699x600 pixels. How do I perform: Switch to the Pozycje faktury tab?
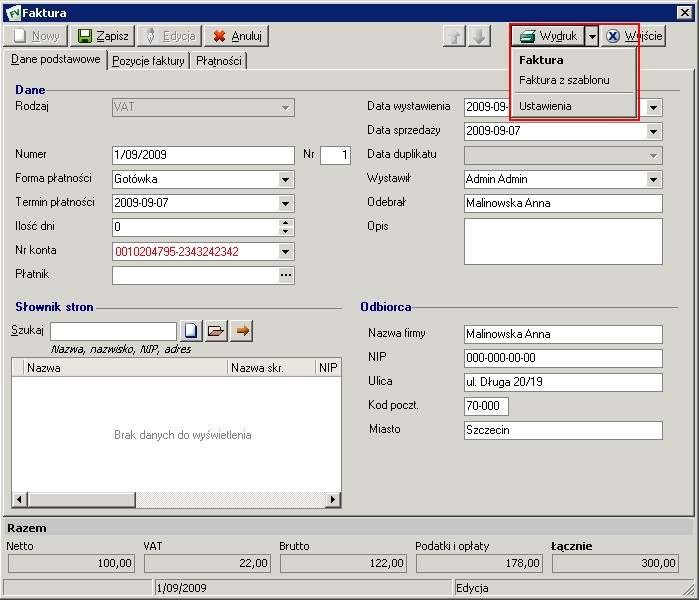pyautogui.click(x=148, y=61)
